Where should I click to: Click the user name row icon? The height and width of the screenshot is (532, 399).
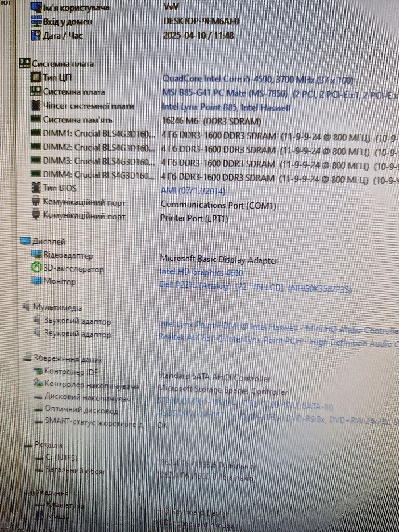[36, 7]
